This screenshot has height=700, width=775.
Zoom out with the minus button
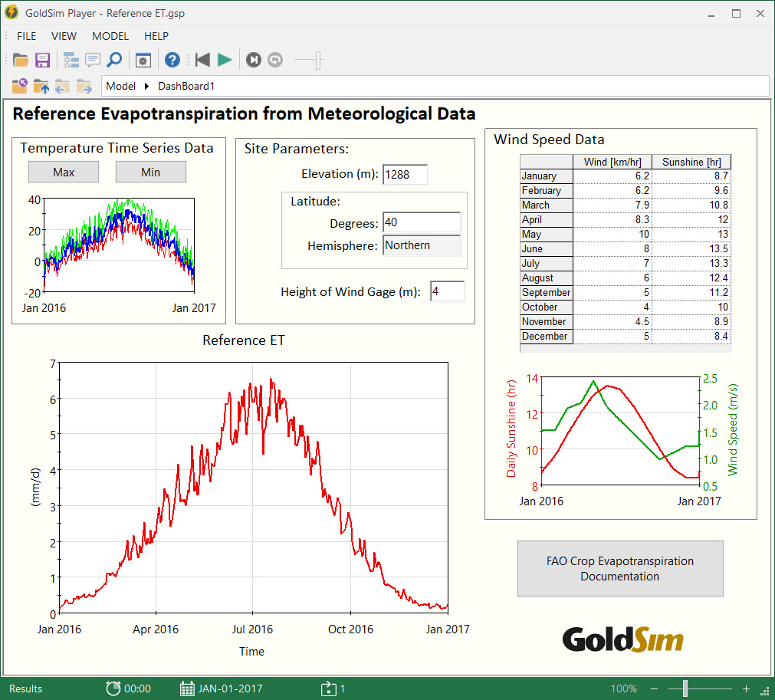click(x=655, y=688)
